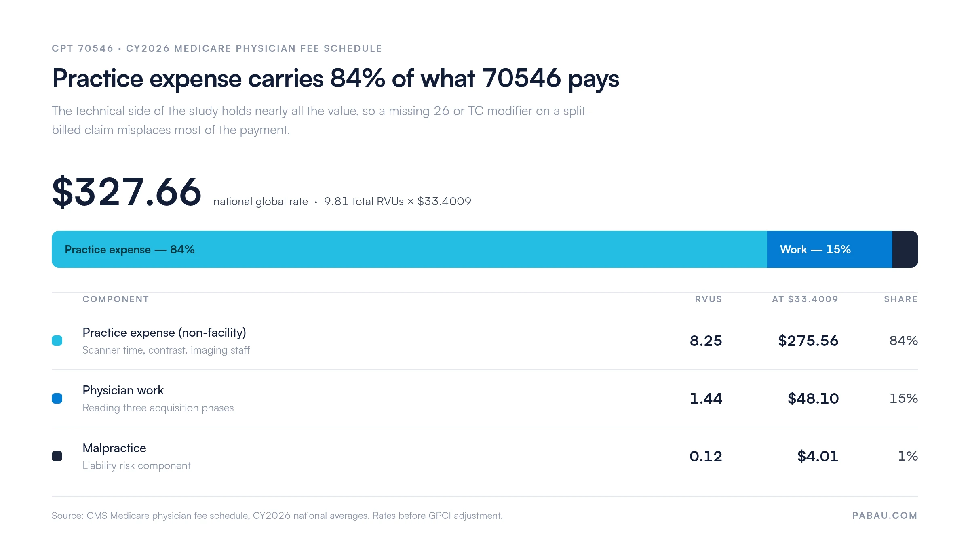Click the $327.66 national global rate
Screen dimensions: 970x560
(127, 192)
